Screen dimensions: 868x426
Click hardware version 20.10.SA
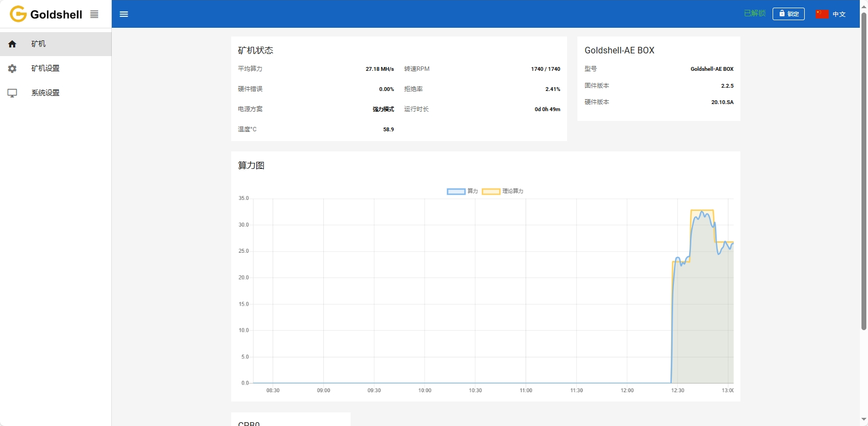pyautogui.click(x=722, y=102)
